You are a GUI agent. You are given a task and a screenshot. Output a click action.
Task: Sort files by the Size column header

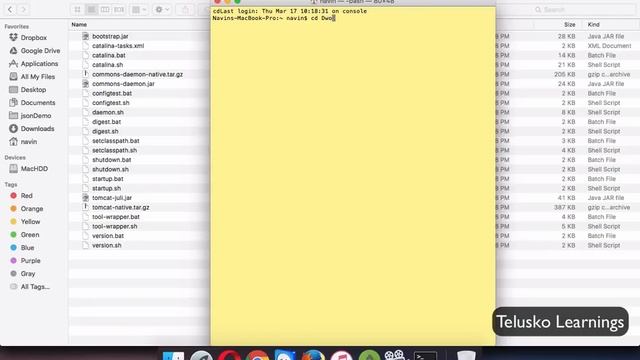(x=569, y=24)
